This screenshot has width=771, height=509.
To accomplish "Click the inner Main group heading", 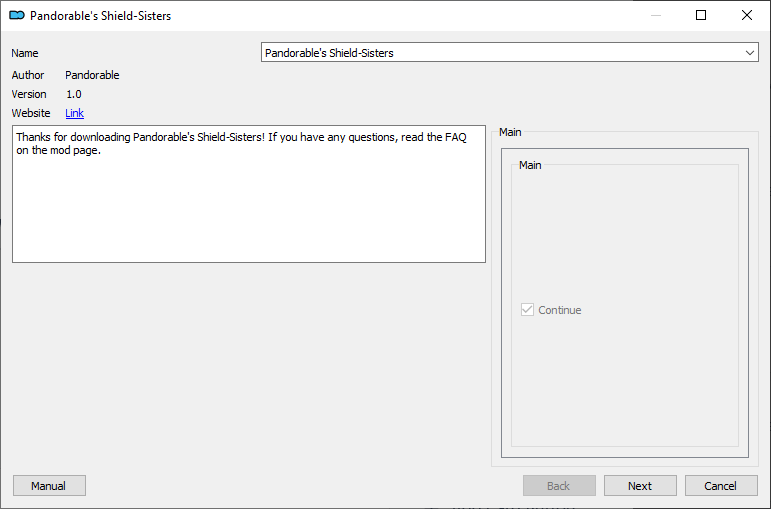I will [x=530, y=165].
